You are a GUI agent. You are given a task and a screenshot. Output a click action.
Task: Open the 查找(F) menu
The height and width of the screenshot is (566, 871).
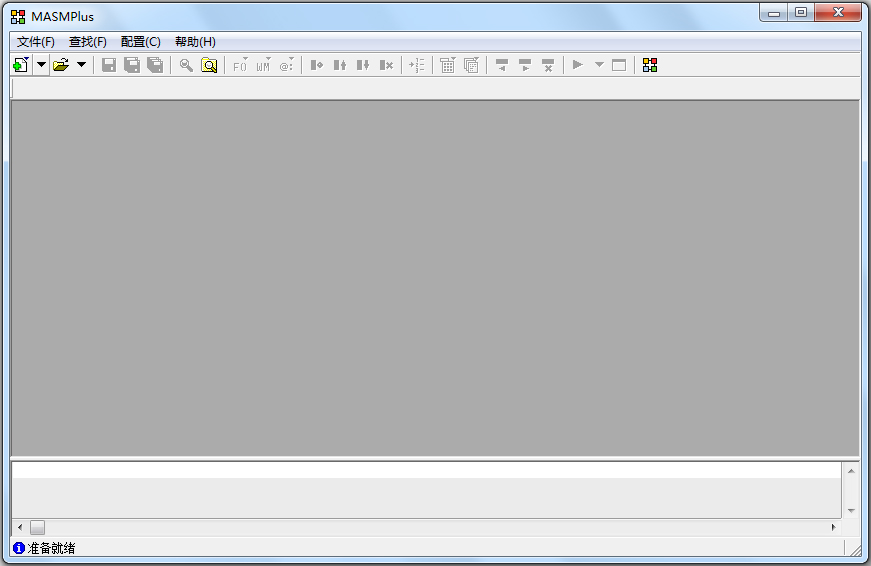pos(88,42)
